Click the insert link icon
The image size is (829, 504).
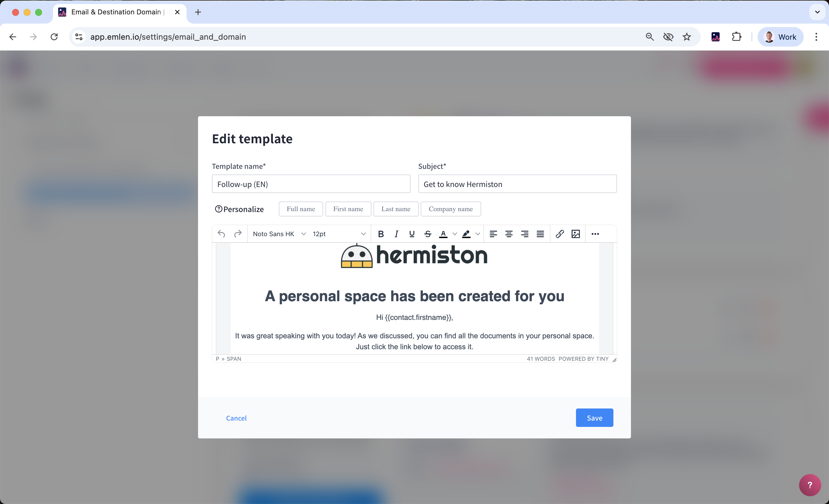pyautogui.click(x=560, y=234)
